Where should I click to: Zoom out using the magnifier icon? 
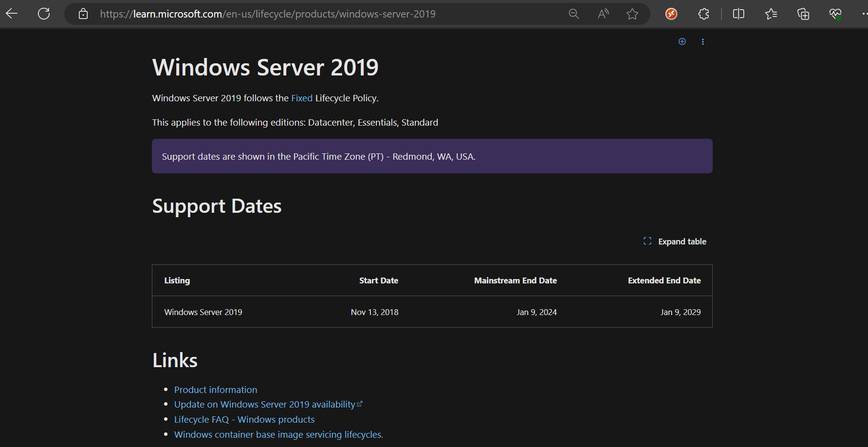573,14
